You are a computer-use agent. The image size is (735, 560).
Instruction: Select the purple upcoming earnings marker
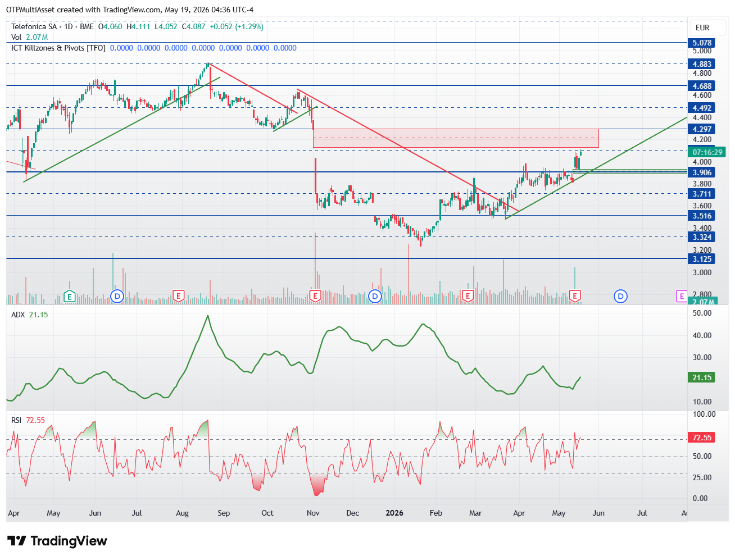click(x=681, y=296)
